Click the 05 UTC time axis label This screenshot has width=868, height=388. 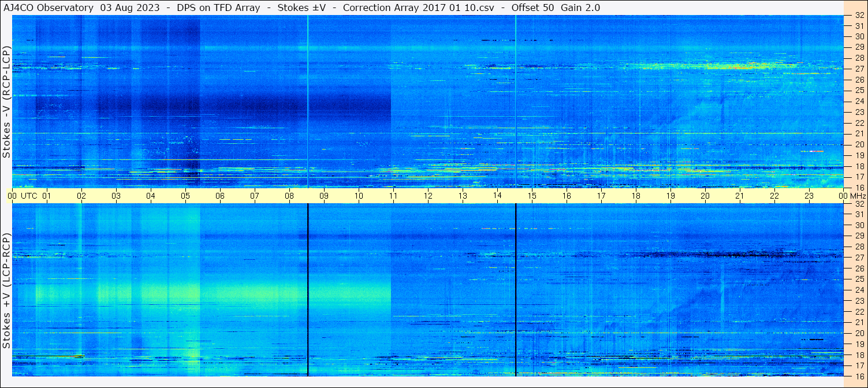185,196
